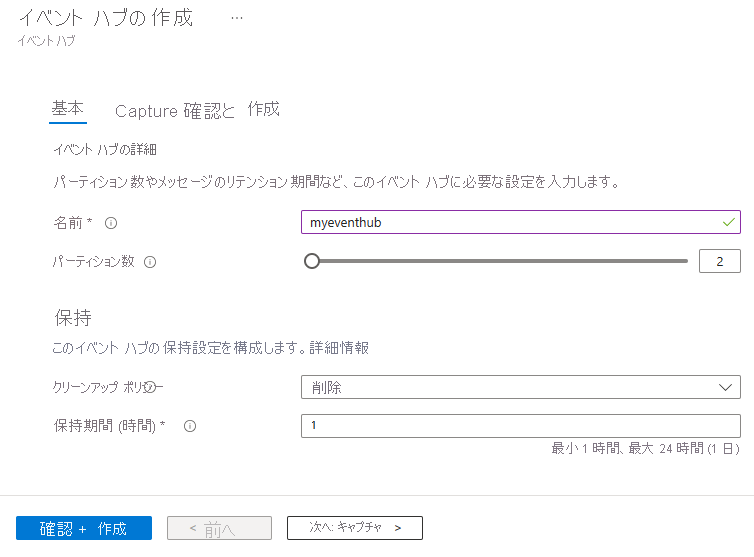754x557 pixels.
Task: Click the partition count slider handle
Action: click(312, 261)
